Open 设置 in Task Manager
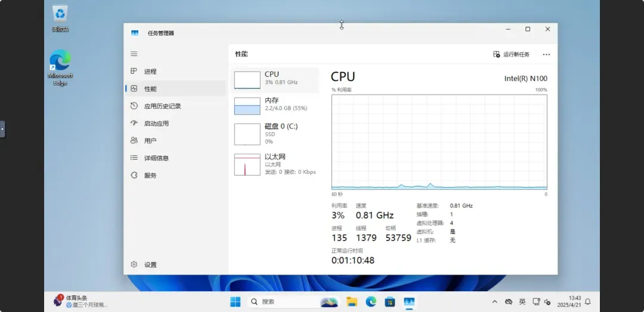The height and width of the screenshot is (312, 644). coord(175,264)
